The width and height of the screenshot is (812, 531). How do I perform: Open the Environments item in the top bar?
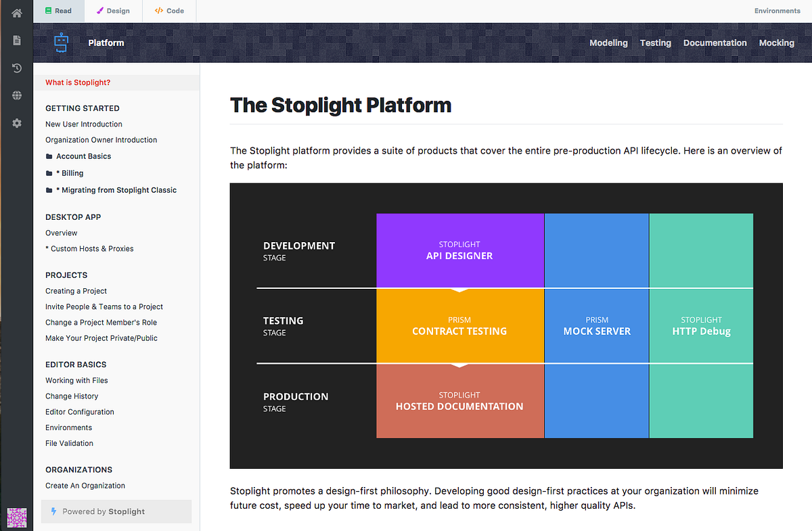(x=777, y=10)
